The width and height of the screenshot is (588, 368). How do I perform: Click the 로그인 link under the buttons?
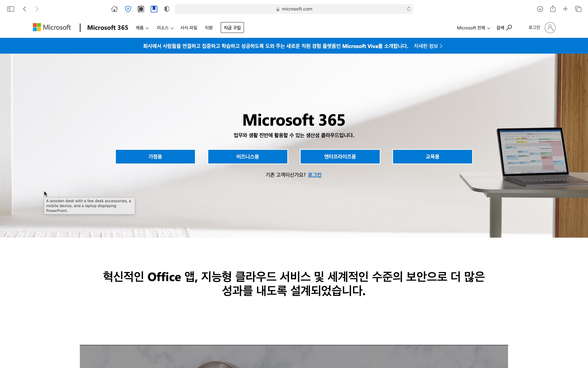tap(315, 175)
